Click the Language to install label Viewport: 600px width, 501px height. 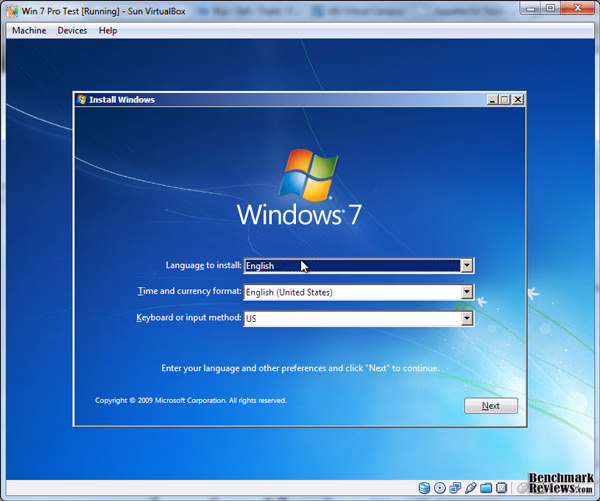point(203,265)
